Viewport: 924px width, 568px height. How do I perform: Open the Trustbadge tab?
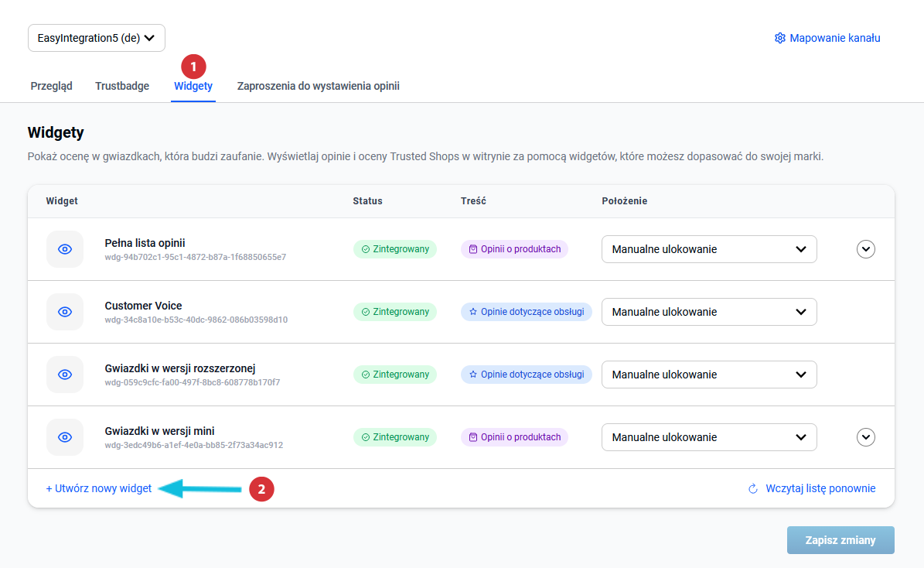pyautogui.click(x=122, y=86)
